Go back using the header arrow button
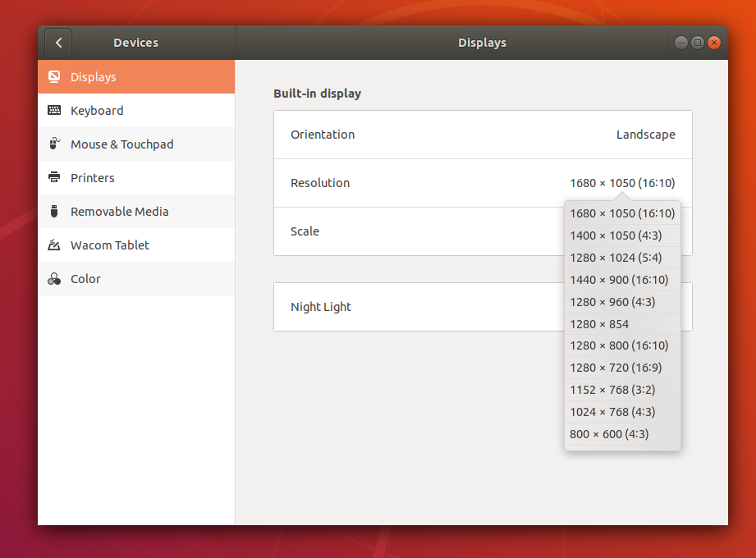Viewport: 756px width, 558px height. tap(58, 43)
